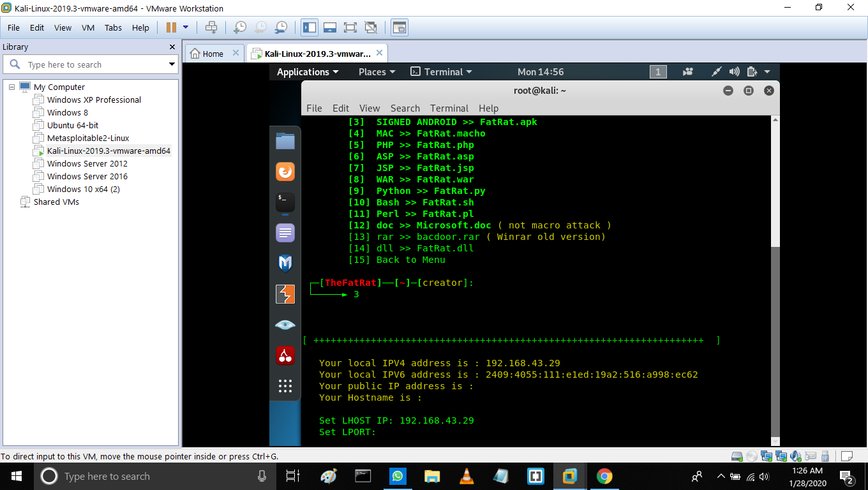The width and height of the screenshot is (868, 490).
Task: Open CherryTree notes app in dock
Action: pos(285,355)
